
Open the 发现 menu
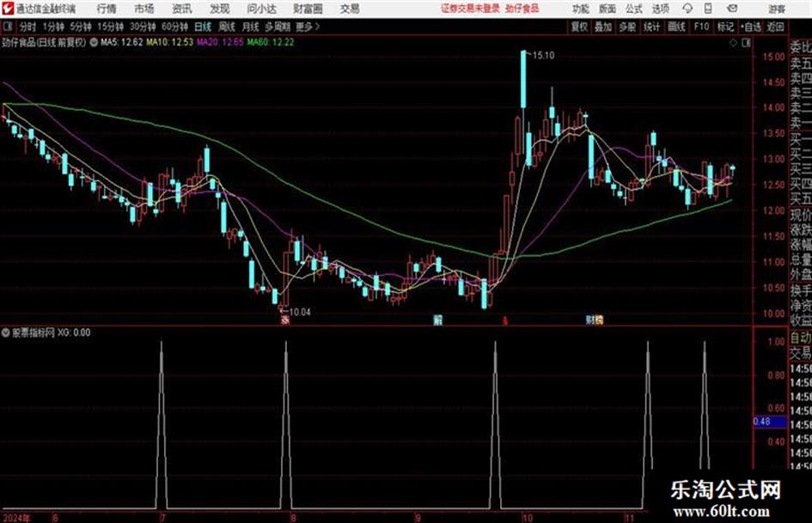(x=220, y=9)
